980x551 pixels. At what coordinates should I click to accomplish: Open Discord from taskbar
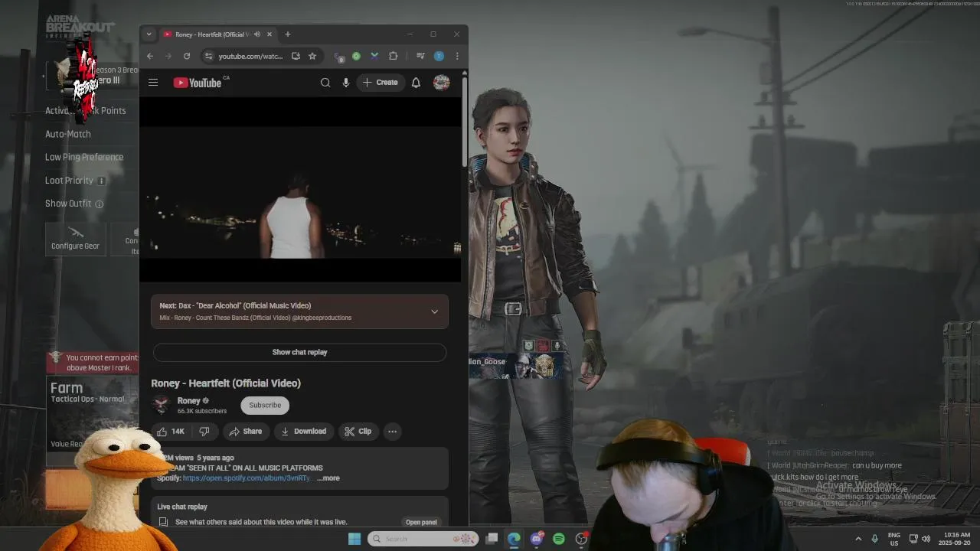[x=537, y=539]
